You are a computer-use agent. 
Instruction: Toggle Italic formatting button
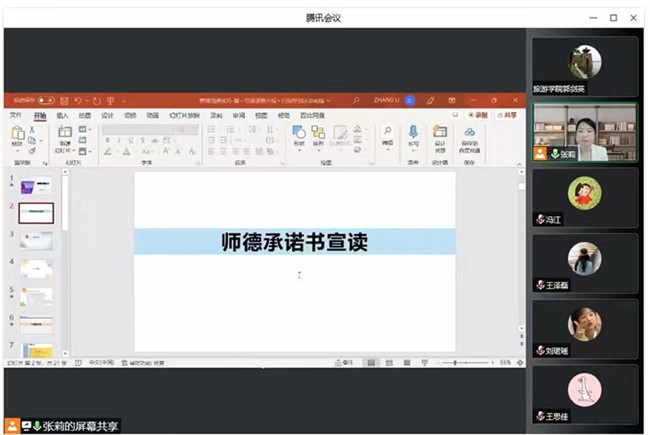point(118,141)
